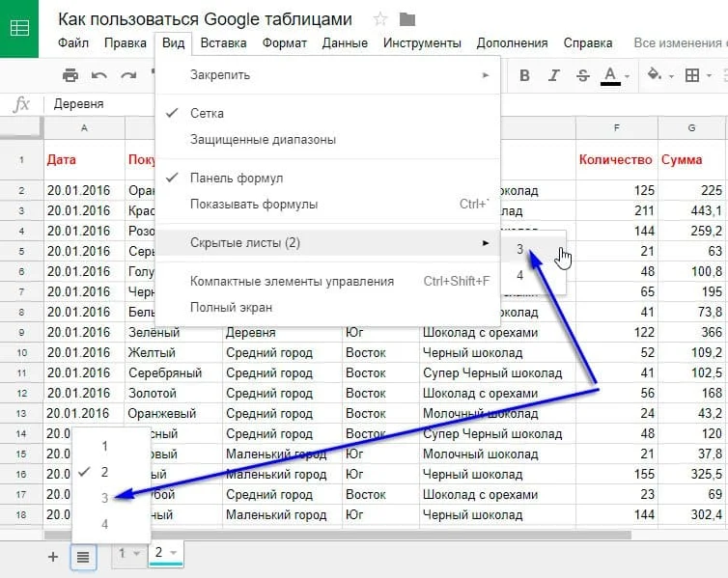
Task: Select sheet 1 in sheets list popup
Action: [111, 446]
